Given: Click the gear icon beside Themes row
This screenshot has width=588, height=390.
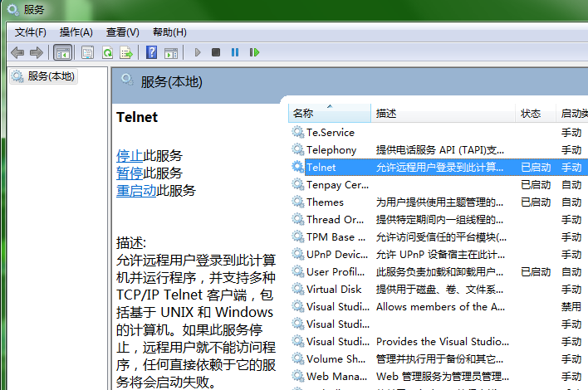Looking at the screenshot, I should click(298, 202).
